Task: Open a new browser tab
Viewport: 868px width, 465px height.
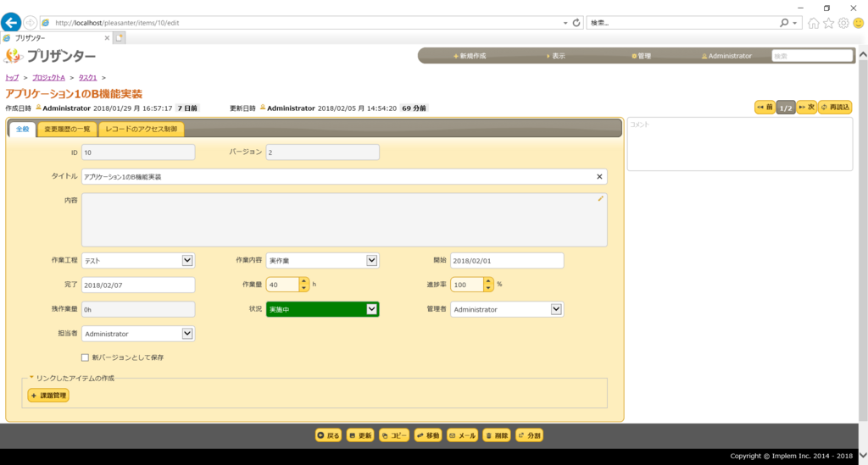Action: 119,38
